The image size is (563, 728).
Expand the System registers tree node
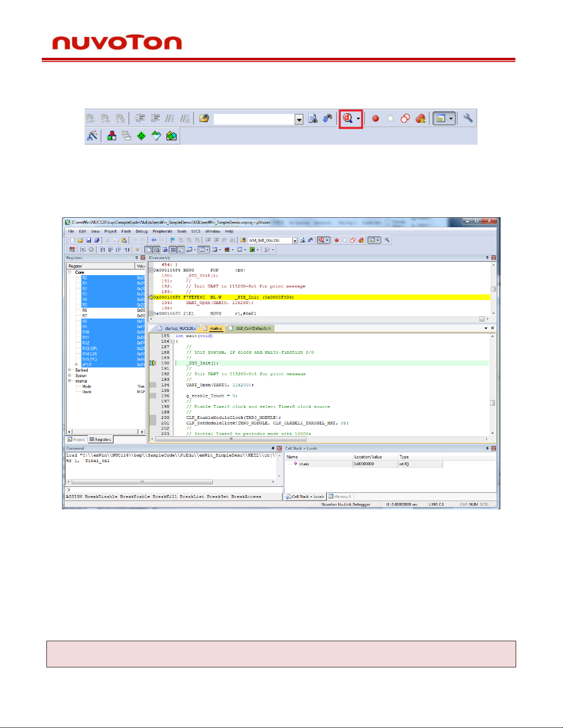point(70,376)
